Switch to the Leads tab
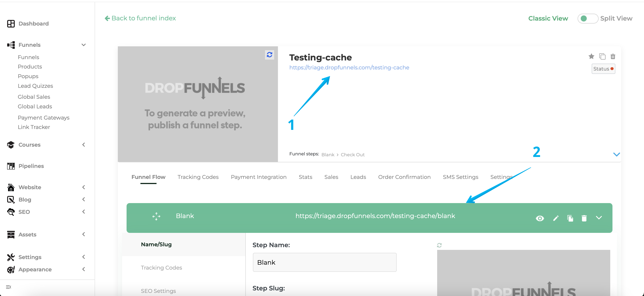The height and width of the screenshot is (296, 644). coord(358,177)
